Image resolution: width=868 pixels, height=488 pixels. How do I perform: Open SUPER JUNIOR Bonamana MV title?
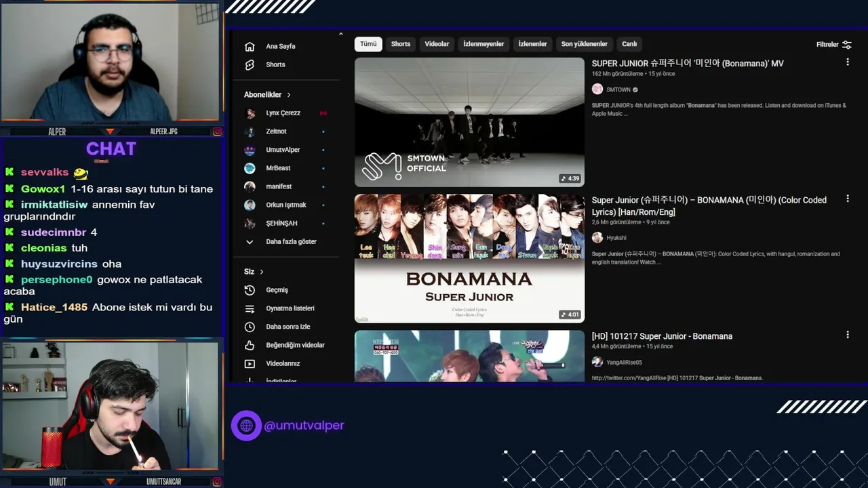(688, 64)
